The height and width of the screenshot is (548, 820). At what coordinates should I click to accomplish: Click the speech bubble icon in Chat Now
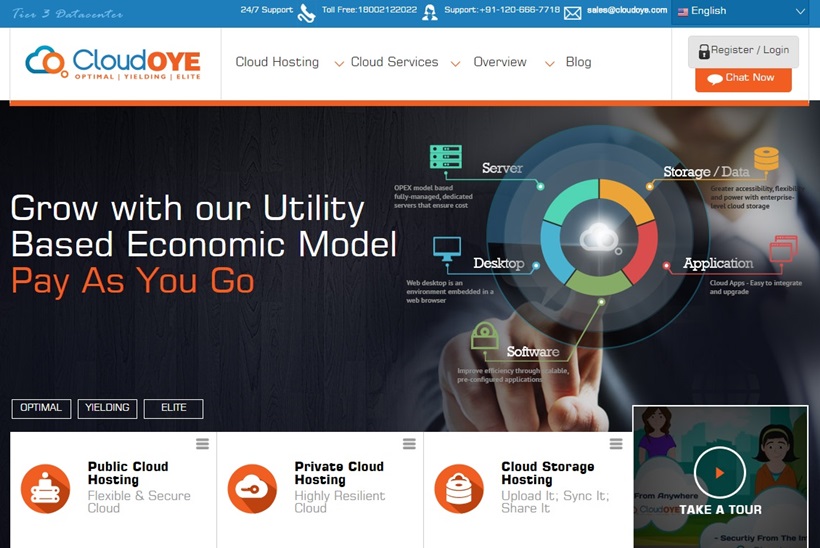[714, 79]
